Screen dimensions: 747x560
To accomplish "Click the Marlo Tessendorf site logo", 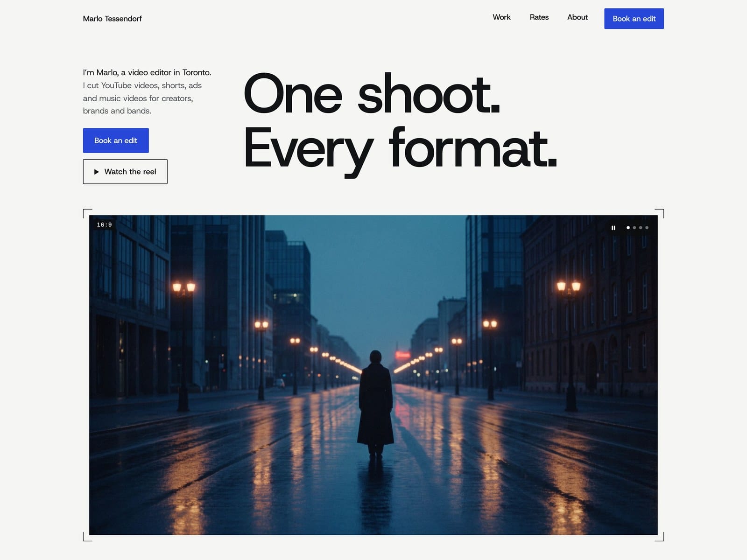I will point(112,19).
